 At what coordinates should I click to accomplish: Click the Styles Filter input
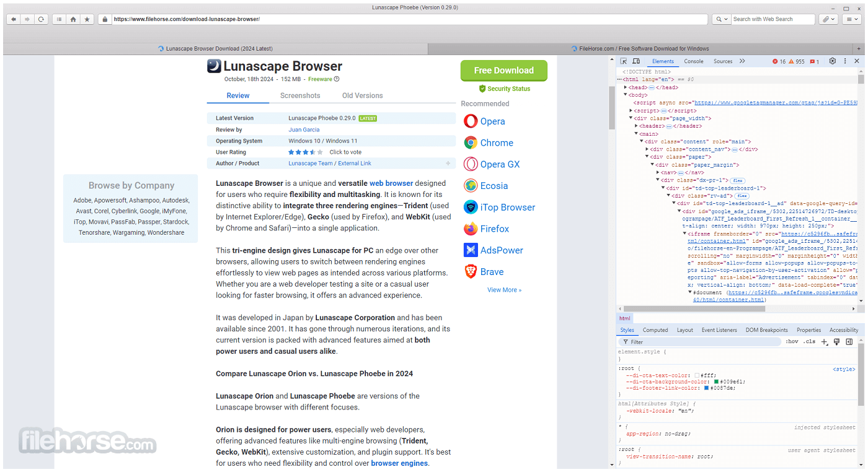click(700, 342)
